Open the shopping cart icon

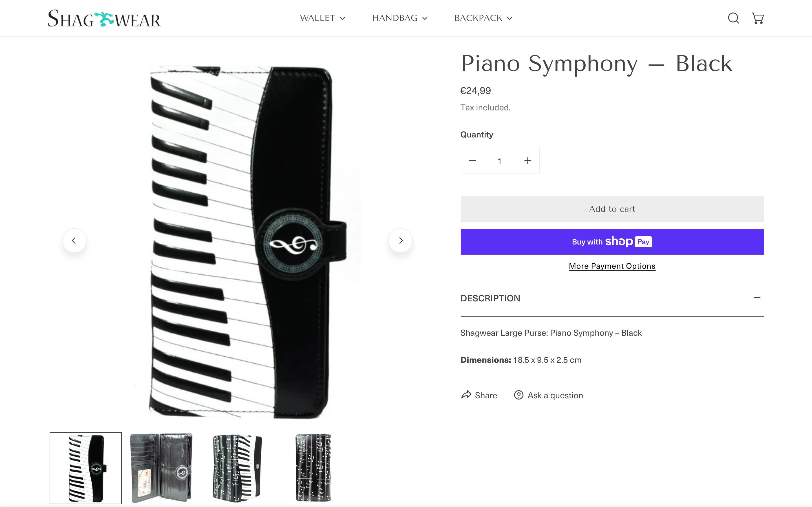758,18
